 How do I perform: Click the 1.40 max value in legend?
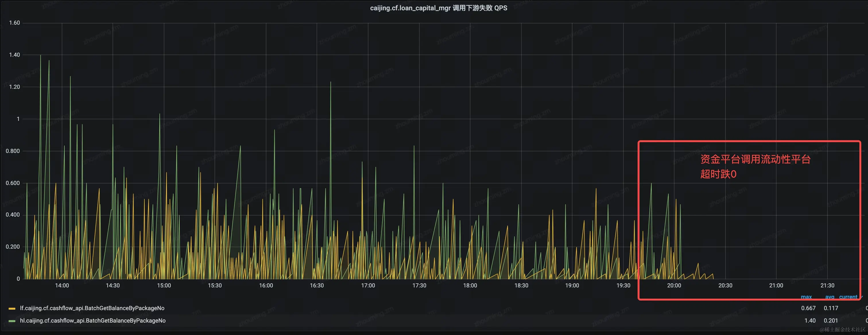[810, 321]
